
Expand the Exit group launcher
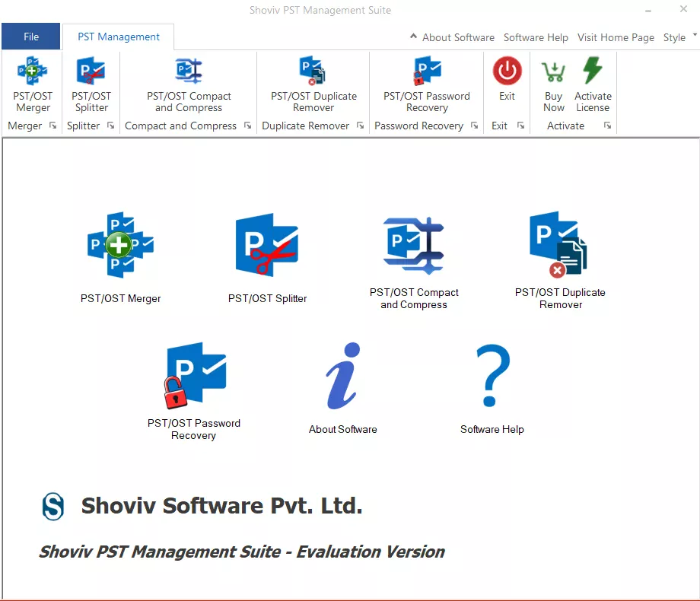pos(520,126)
